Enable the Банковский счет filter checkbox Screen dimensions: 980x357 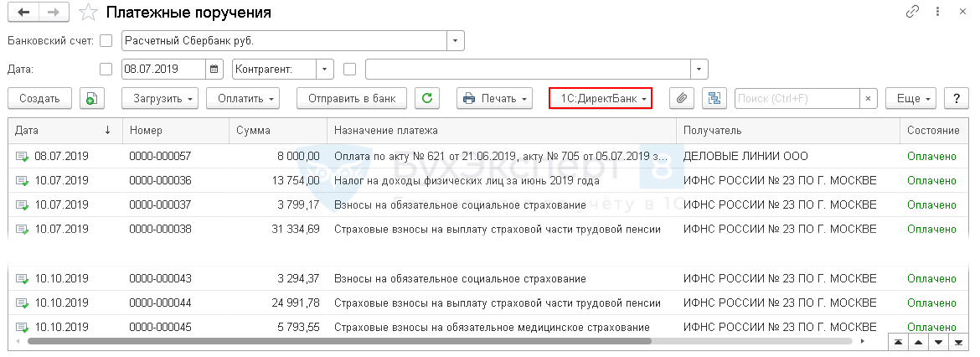tap(106, 41)
